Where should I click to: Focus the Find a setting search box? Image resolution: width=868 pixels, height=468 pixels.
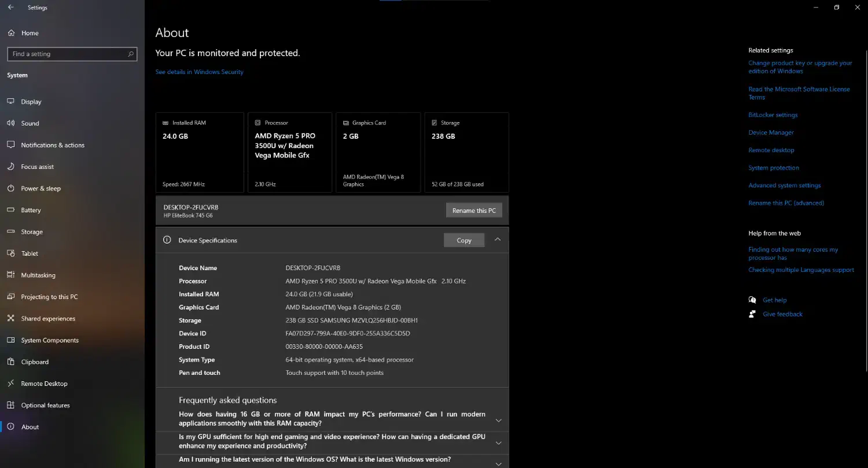(x=67, y=54)
